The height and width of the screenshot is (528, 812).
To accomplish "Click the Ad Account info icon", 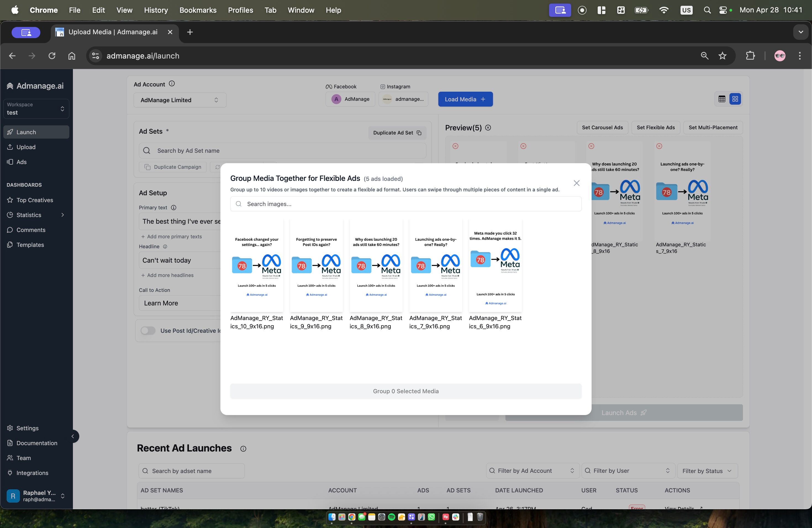I will pyautogui.click(x=172, y=84).
